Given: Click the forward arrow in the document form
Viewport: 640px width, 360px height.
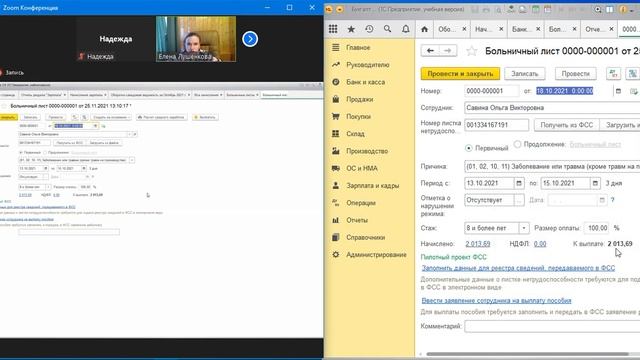Looking at the screenshot, I should [448, 51].
